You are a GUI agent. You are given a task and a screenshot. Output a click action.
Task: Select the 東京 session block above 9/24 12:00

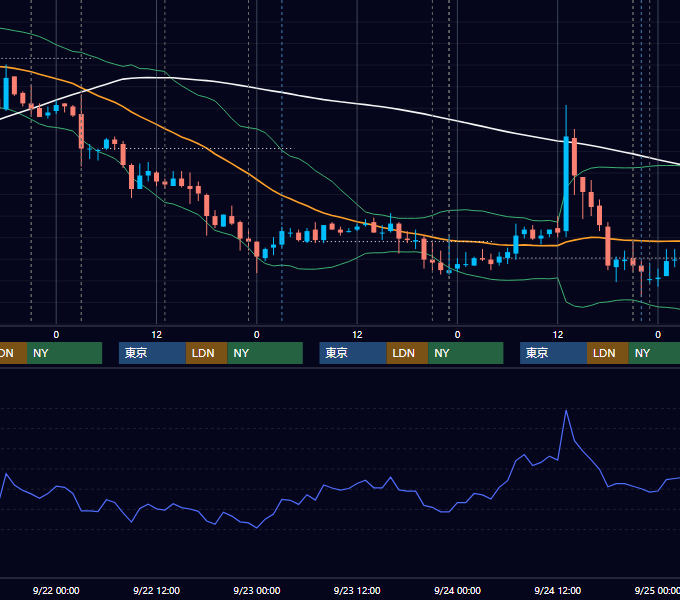pyautogui.click(x=553, y=353)
